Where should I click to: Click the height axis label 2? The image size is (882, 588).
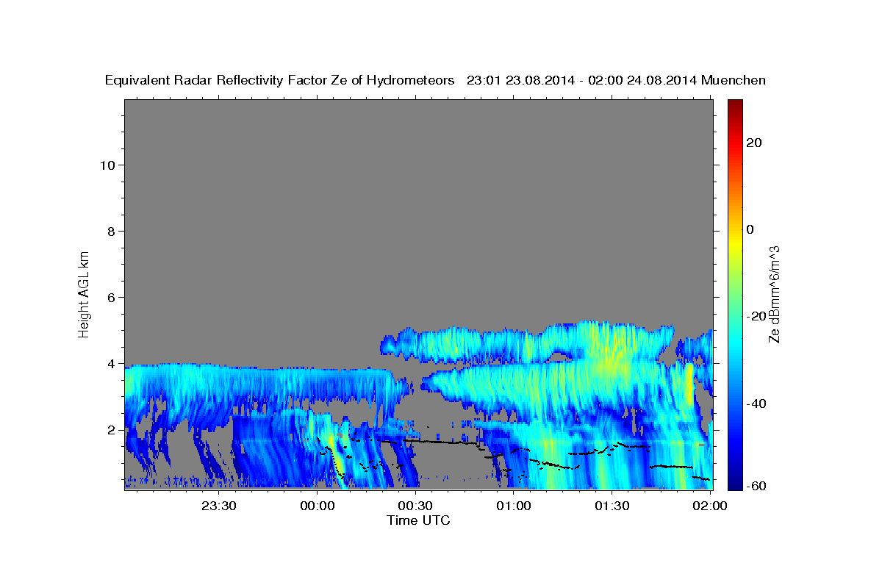point(112,429)
